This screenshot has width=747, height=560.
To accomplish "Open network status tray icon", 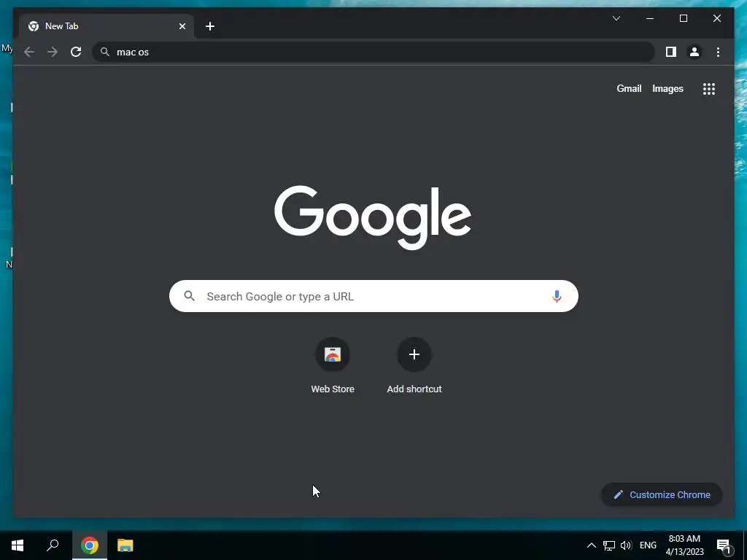I will pyautogui.click(x=609, y=545).
